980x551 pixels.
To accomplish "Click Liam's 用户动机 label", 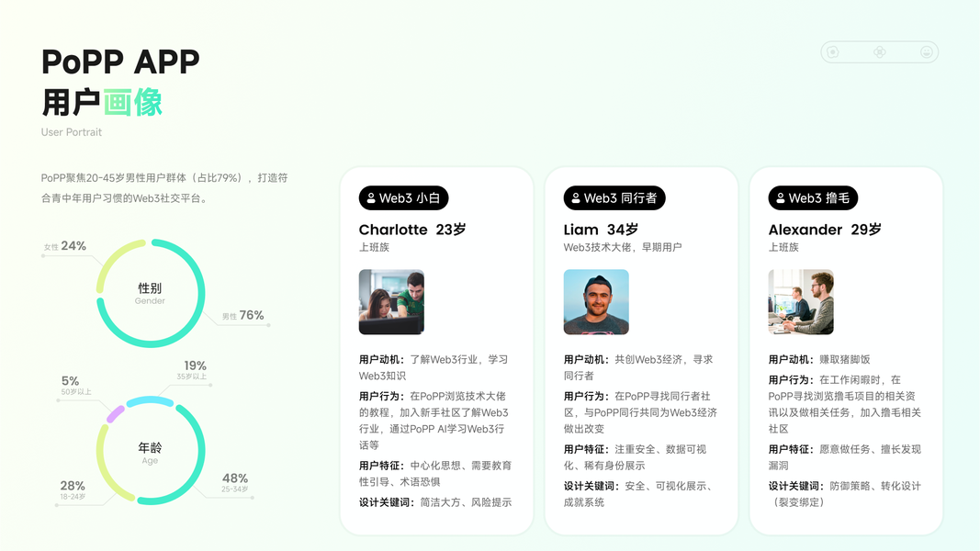I will (x=587, y=360).
